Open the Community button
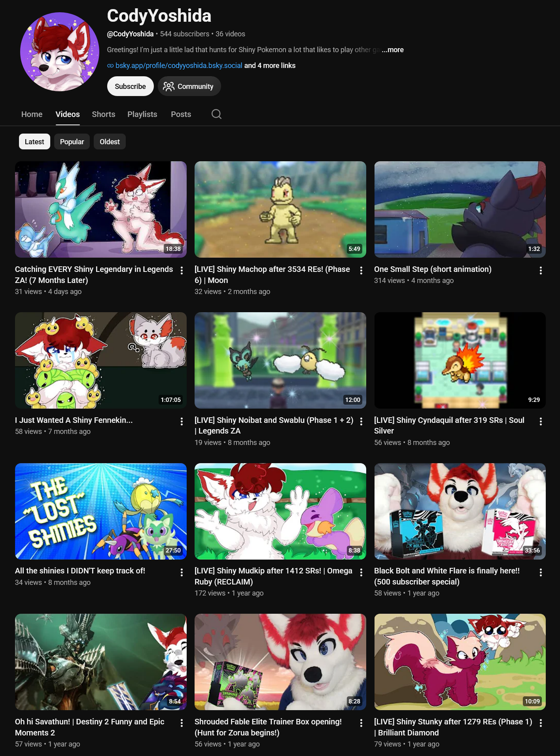560x756 pixels. (189, 86)
